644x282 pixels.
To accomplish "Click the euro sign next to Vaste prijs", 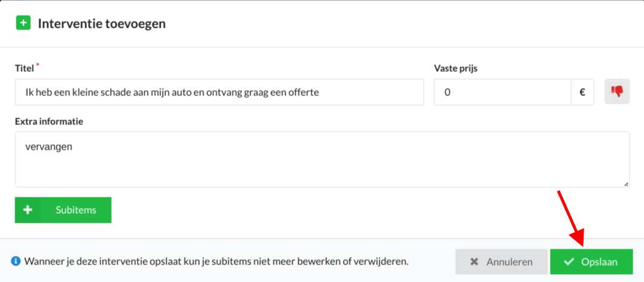I will click(582, 92).
